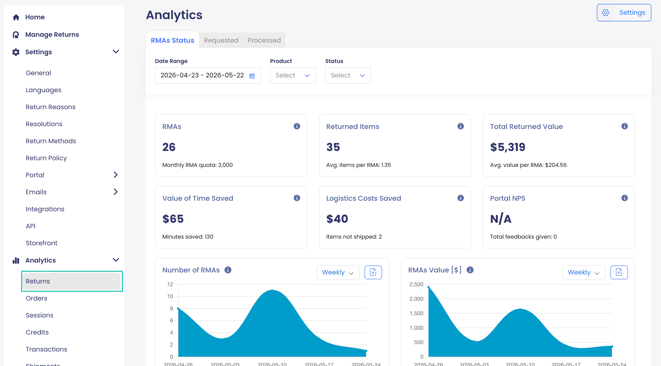Open the Product select dropdown
Viewport: 661px width, 366px height.
(x=293, y=75)
